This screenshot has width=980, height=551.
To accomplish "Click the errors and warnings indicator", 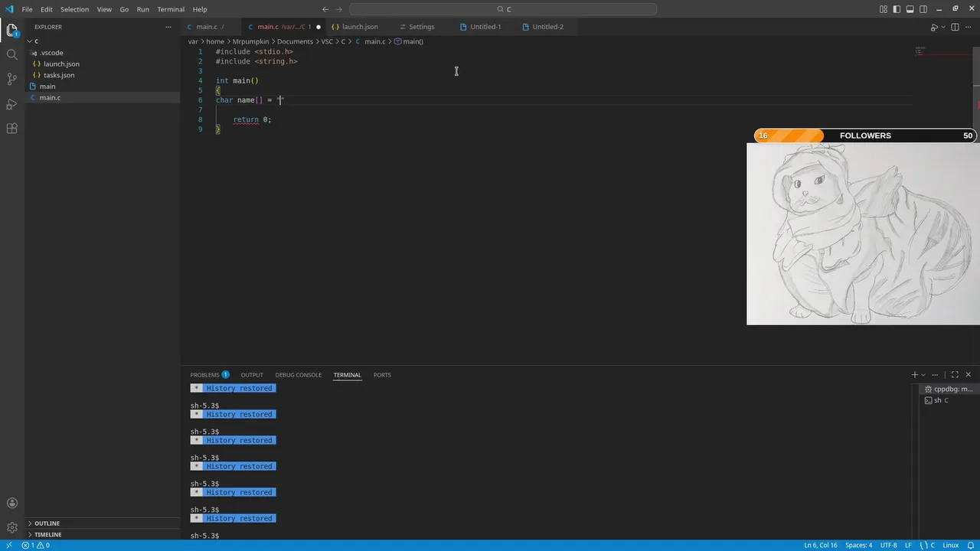I will click(35, 546).
